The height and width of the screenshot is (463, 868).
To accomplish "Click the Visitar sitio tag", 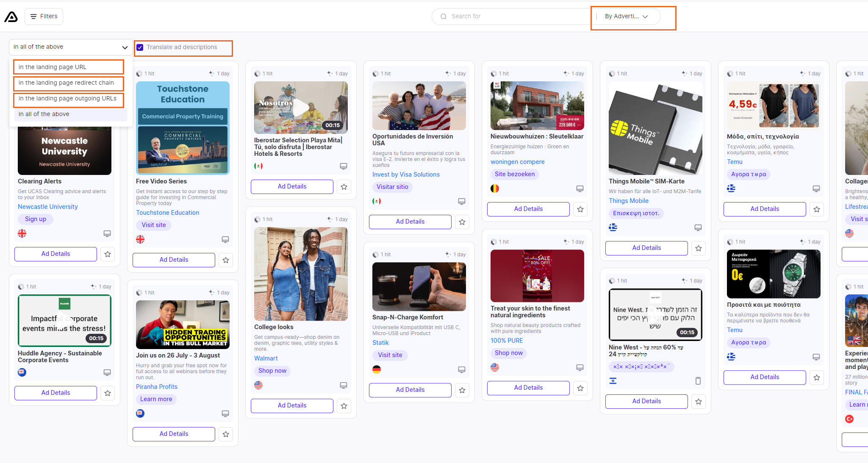I will click(392, 187).
